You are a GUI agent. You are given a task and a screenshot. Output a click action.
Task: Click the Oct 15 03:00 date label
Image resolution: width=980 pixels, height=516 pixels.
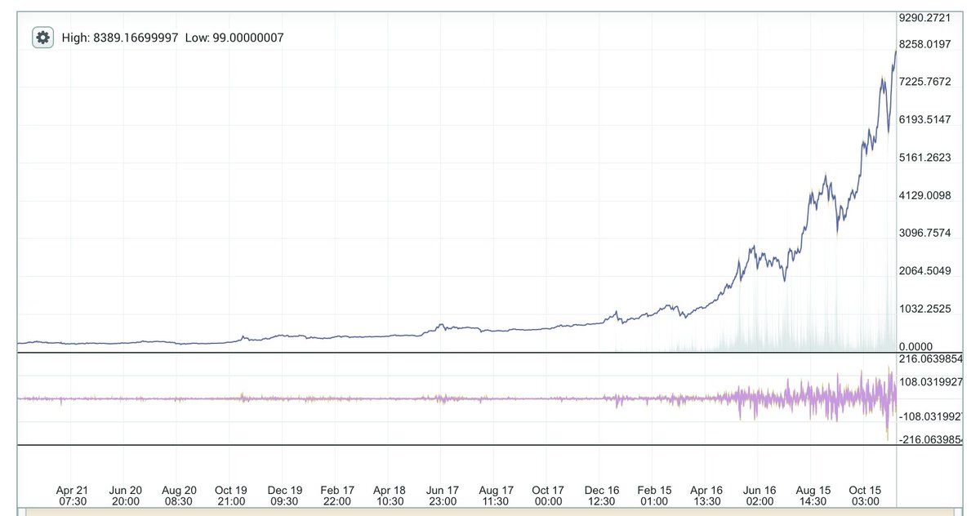coord(866,496)
